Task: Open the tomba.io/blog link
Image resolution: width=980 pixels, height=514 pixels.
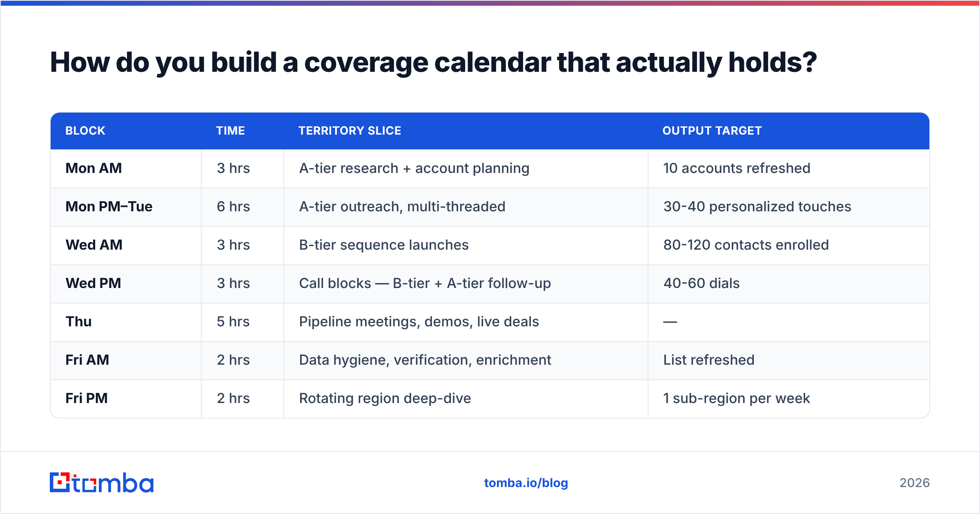Action: (x=526, y=483)
